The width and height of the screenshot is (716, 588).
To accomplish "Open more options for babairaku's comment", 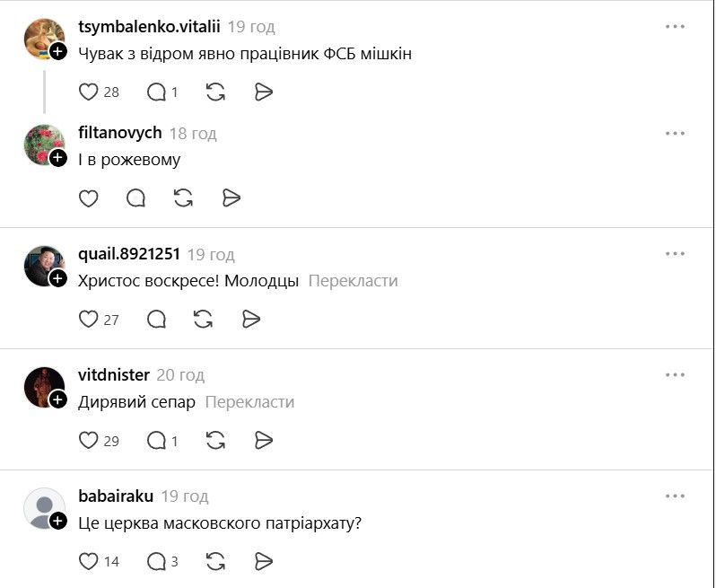I will [675, 496].
